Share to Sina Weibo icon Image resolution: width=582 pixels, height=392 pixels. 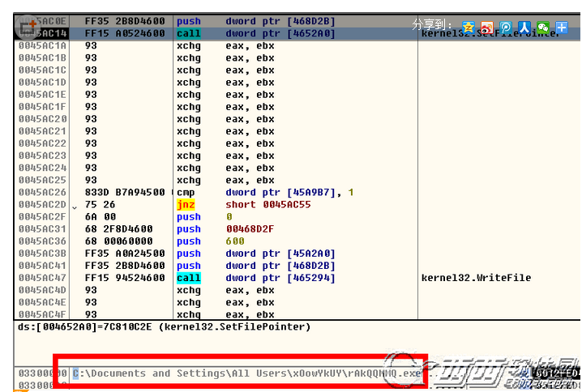coord(486,28)
